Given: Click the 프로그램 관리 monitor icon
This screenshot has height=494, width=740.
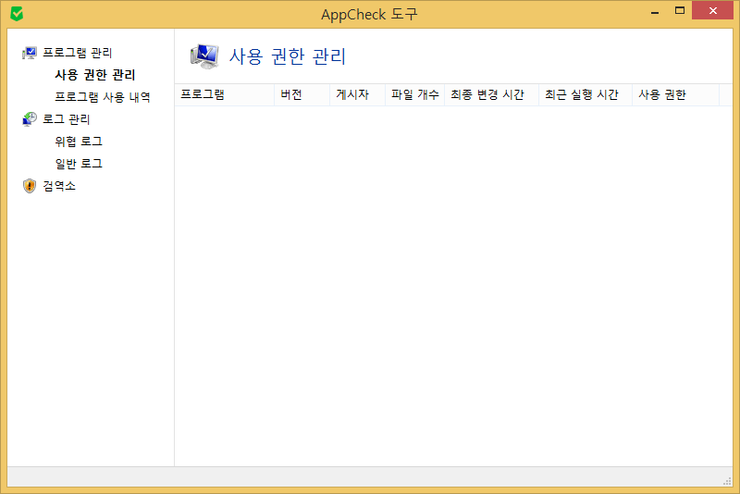Looking at the screenshot, I should pyautogui.click(x=29, y=53).
